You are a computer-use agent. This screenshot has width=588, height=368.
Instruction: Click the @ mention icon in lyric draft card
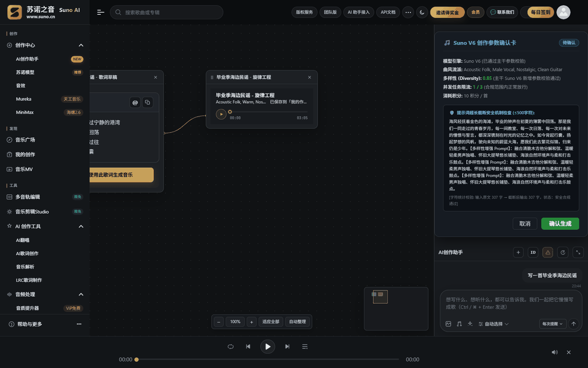click(x=135, y=102)
